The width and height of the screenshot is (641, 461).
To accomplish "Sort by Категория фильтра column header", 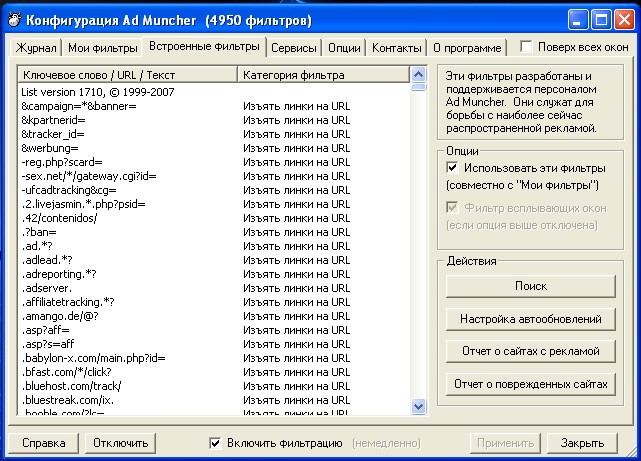I will point(323,75).
